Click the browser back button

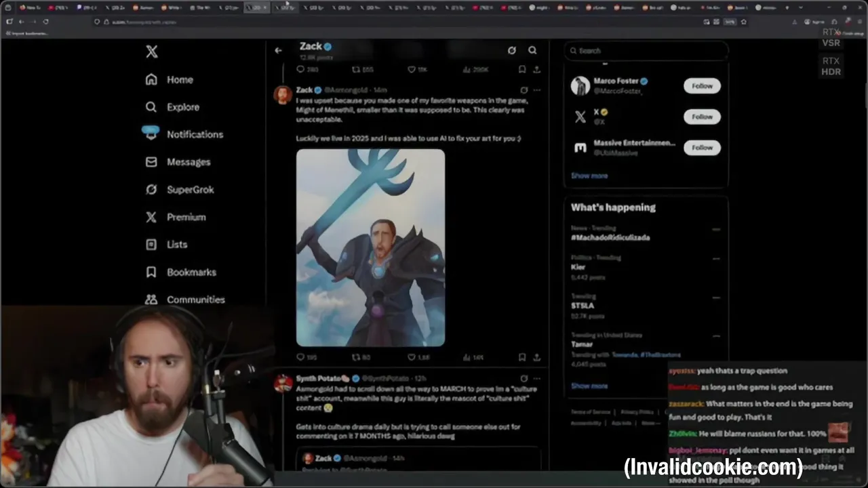point(20,22)
